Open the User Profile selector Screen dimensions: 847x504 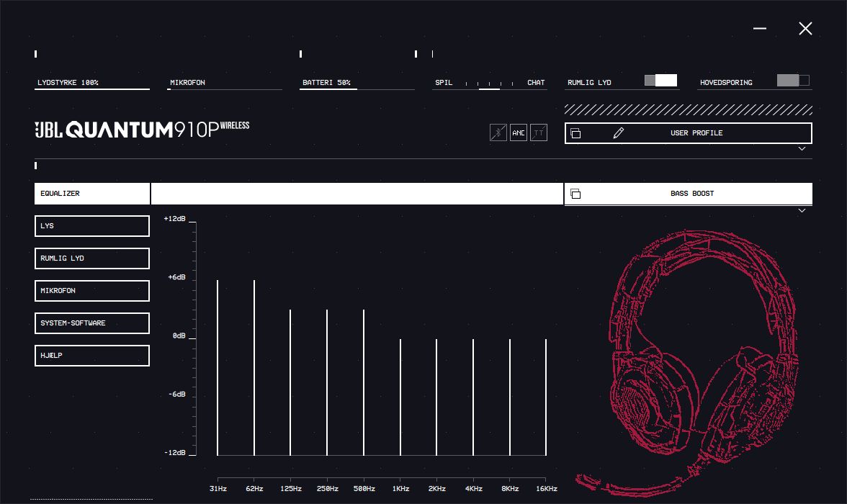[x=689, y=133]
